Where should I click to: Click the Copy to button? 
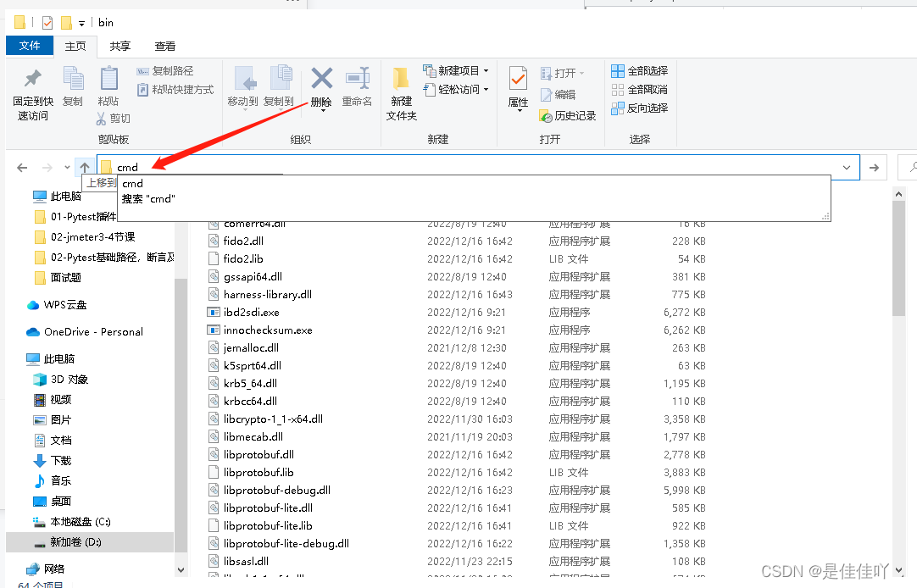coord(279,86)
